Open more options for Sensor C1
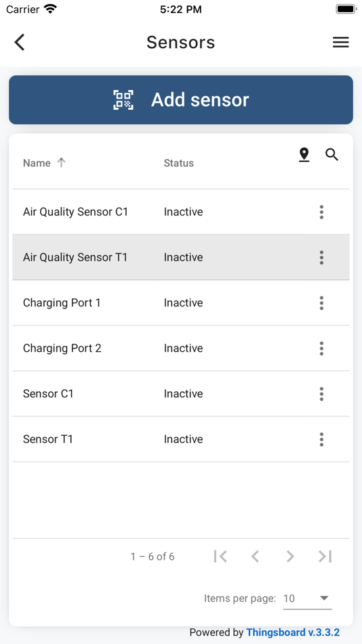362x644 pixels. (321, 394)
